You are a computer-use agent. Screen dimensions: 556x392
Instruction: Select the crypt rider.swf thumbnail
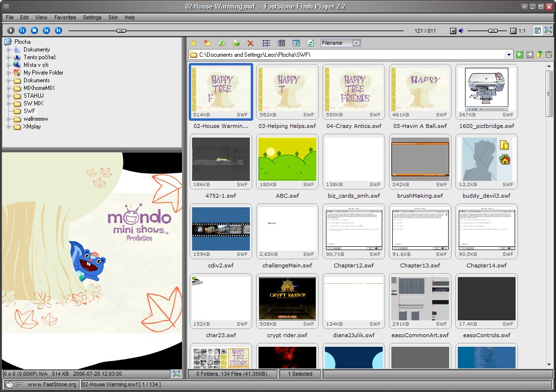[x=287, y=301]
